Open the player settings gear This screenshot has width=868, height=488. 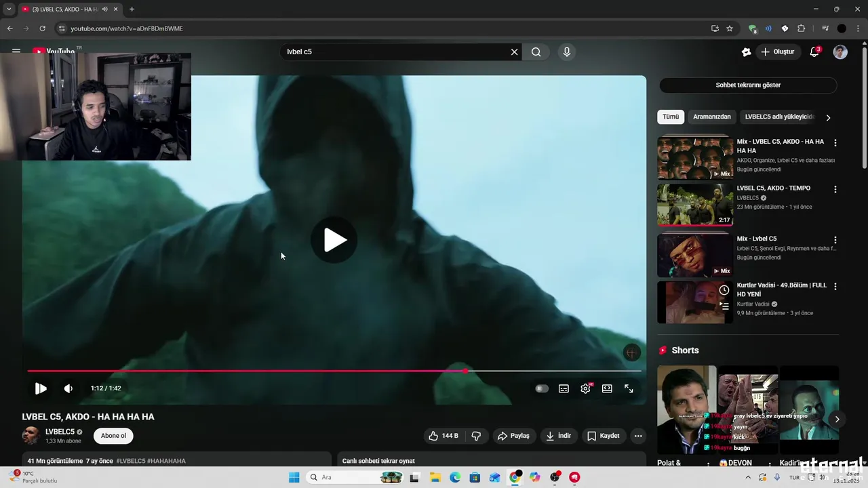pos(586,388)
